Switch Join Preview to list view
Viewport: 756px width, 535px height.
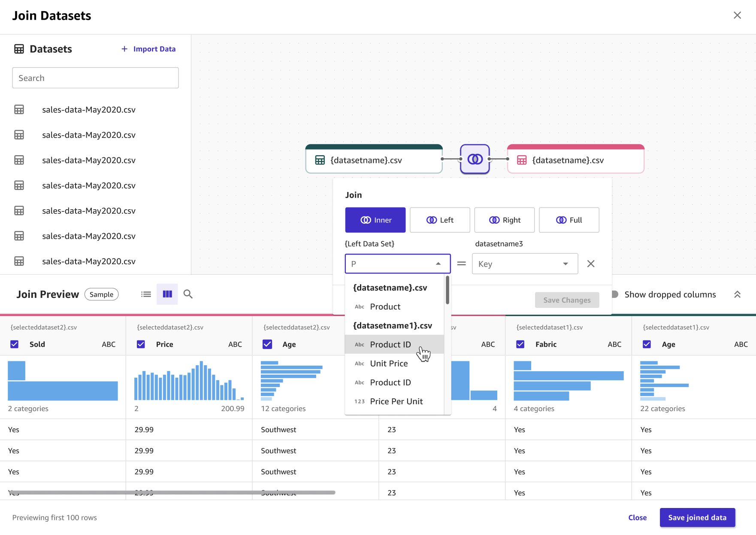coord(146,294)
